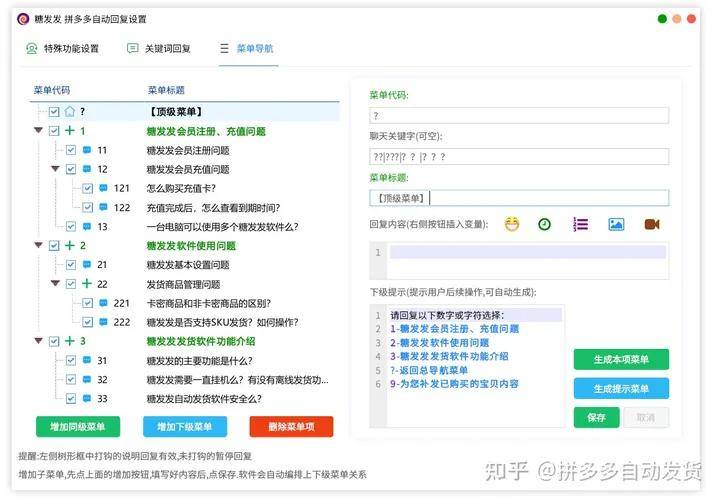Click the 菜单标题 input field
The image size is (720, 500).
click(519, 198)
